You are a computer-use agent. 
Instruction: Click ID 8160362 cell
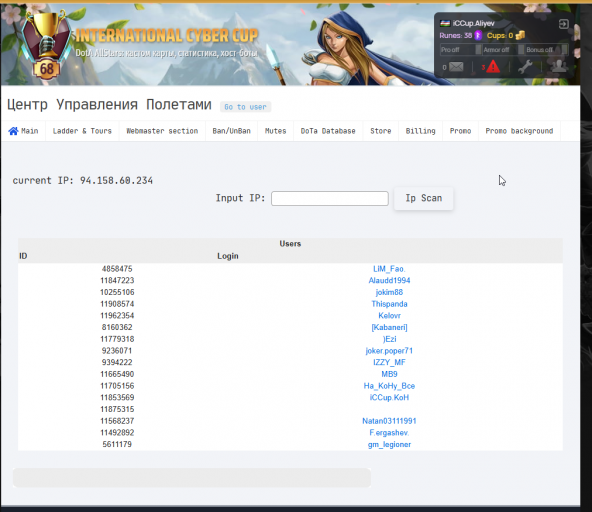(x=117, y=327)
